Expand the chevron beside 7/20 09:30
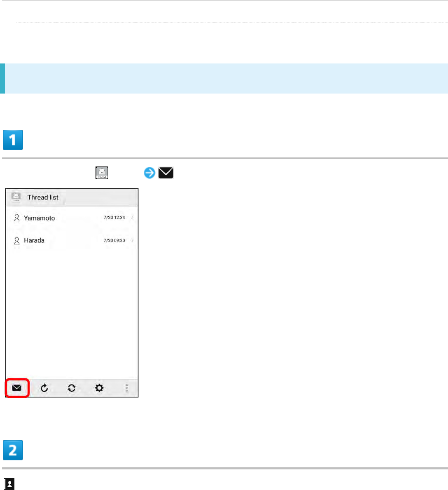This screenshot has height=490, width=448. click(x=132, y=240)
